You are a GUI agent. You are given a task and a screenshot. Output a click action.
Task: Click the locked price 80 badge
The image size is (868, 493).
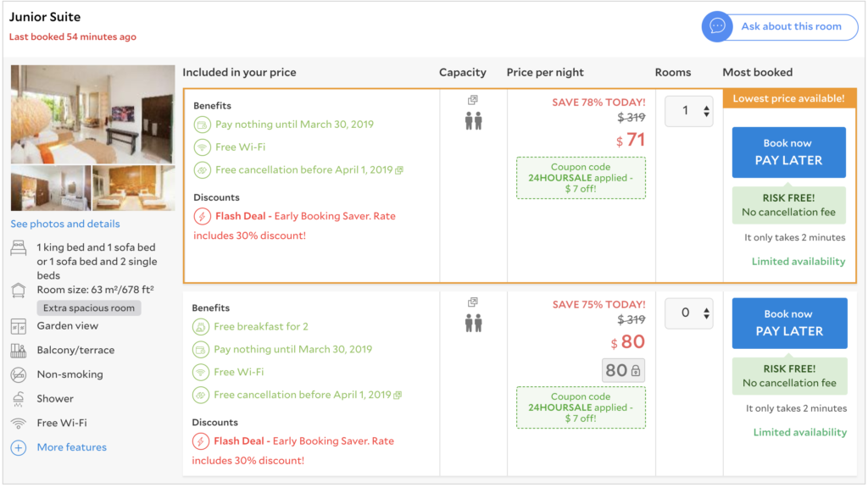[623, 370]
